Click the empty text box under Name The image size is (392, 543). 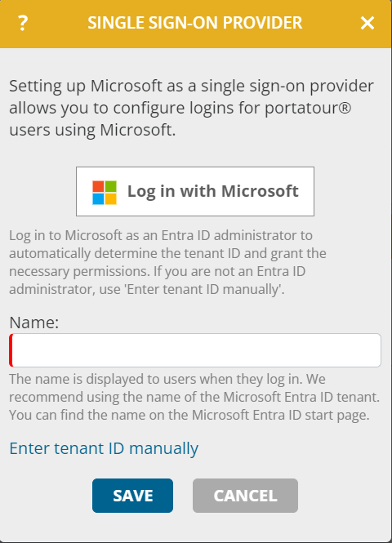point(195,350)
